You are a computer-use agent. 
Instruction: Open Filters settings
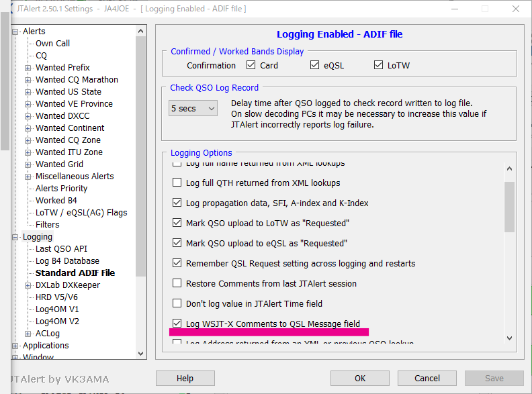pyautogui.click(x=48, y=225)
